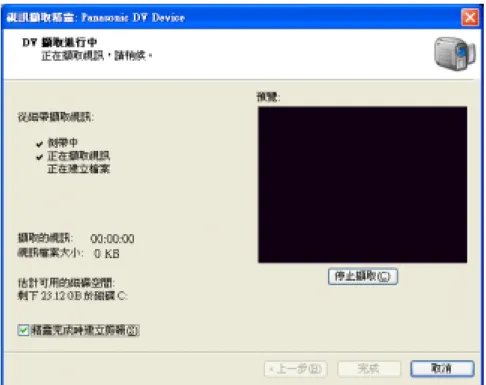Click the 取消 (Cancel) button
The image size is (486, 385).
[442, 369]
